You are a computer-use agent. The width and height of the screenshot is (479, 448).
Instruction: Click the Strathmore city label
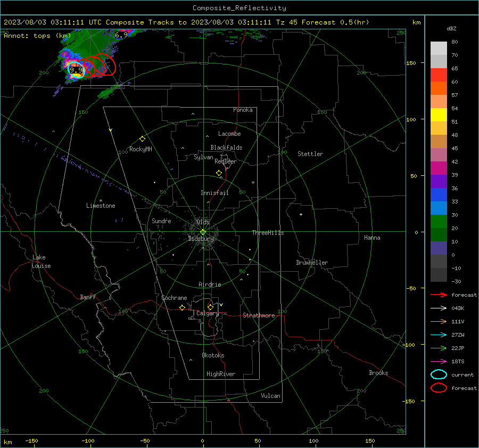click(259, 315)
